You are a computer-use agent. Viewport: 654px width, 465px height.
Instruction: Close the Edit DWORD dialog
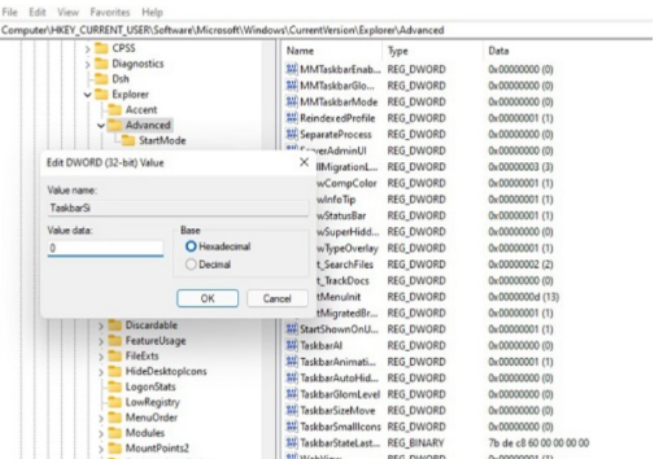[x=303, y=161]
